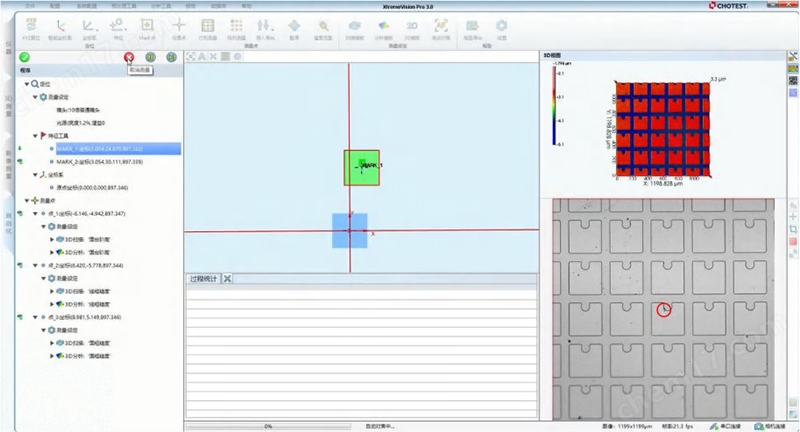Click the text A tool above the canvas
Image resolution: width=800 pixels, height=432 pixels.
click(202, 56)
